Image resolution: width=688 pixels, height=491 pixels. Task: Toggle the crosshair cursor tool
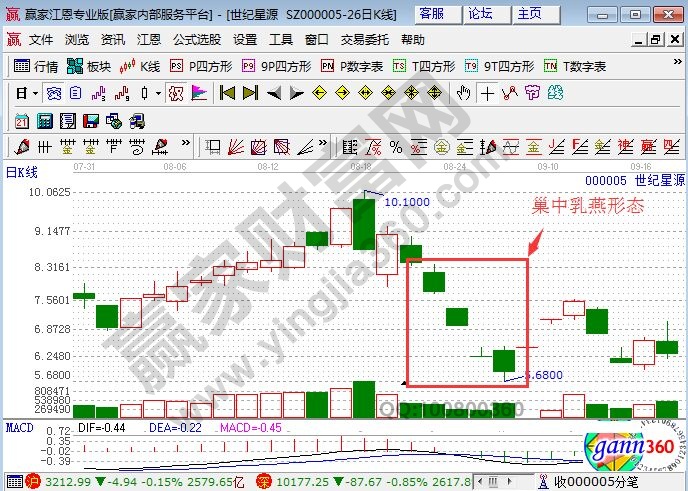pos(487,93)
